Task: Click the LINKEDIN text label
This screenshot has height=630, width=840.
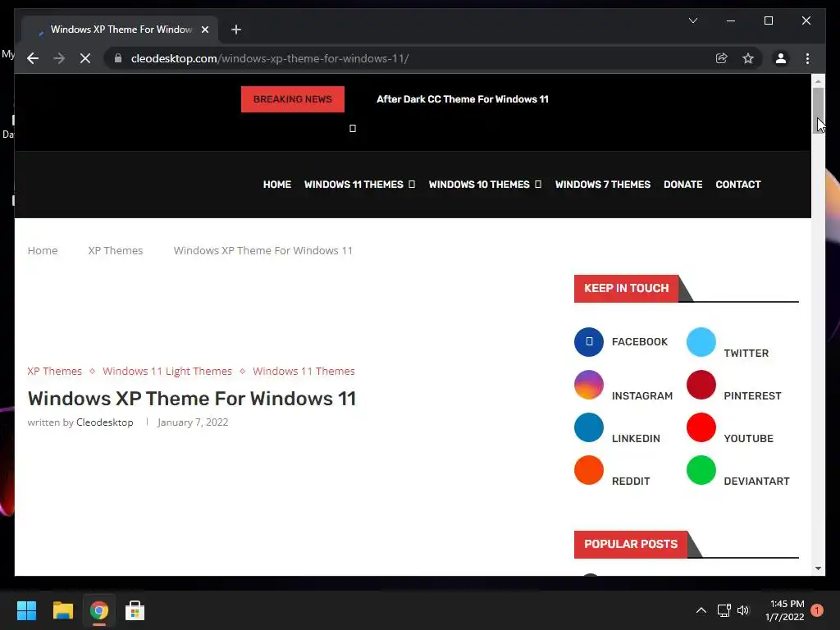Action: pos(636,439)
